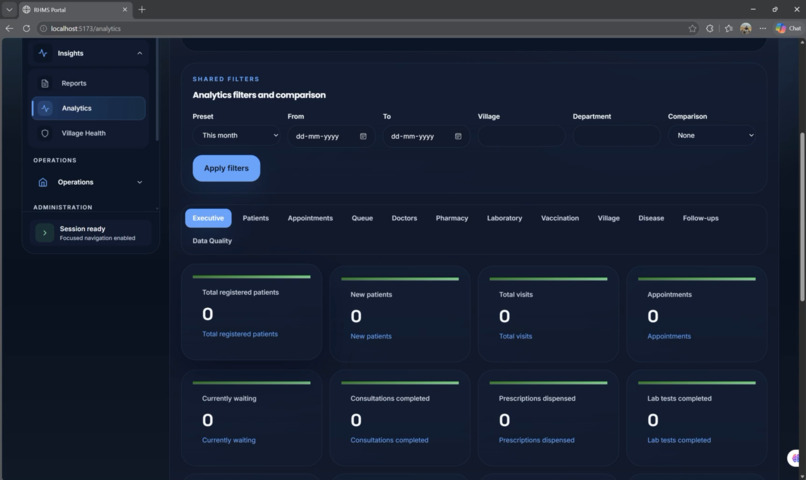The width and height of the screenshot is (806, 480).
Task: Click the Apply filters button
Action: 226,168
